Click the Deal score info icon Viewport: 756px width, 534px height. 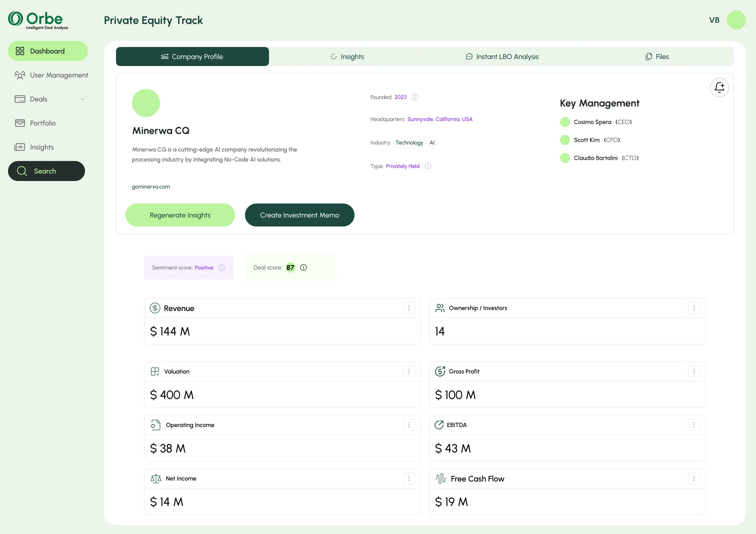[x=304, y=267]
